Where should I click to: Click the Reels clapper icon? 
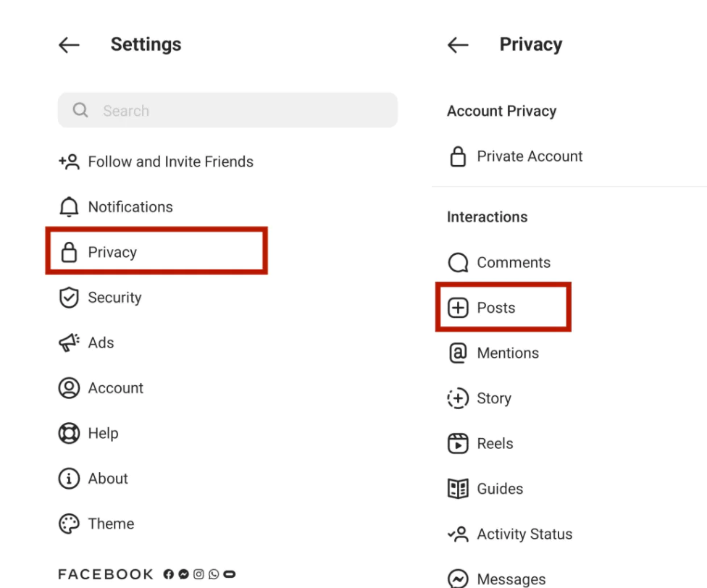click(x=458, y=444)
